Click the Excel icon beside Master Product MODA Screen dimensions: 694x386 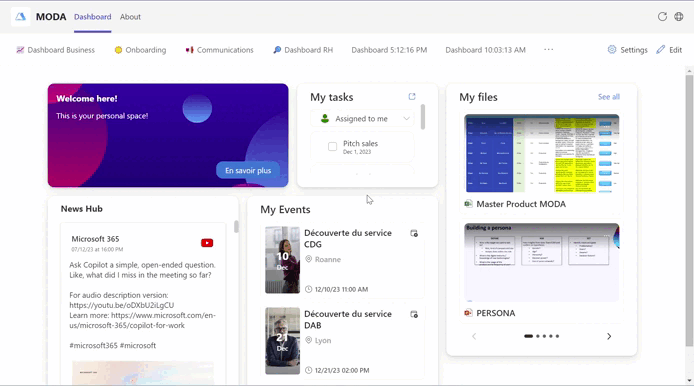coord(468,204)
